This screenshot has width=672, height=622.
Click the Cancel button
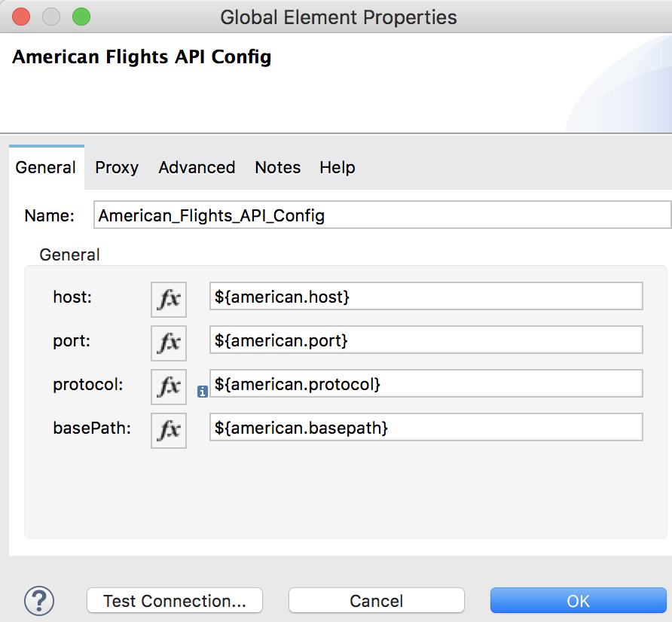click(x=376, y=601)
